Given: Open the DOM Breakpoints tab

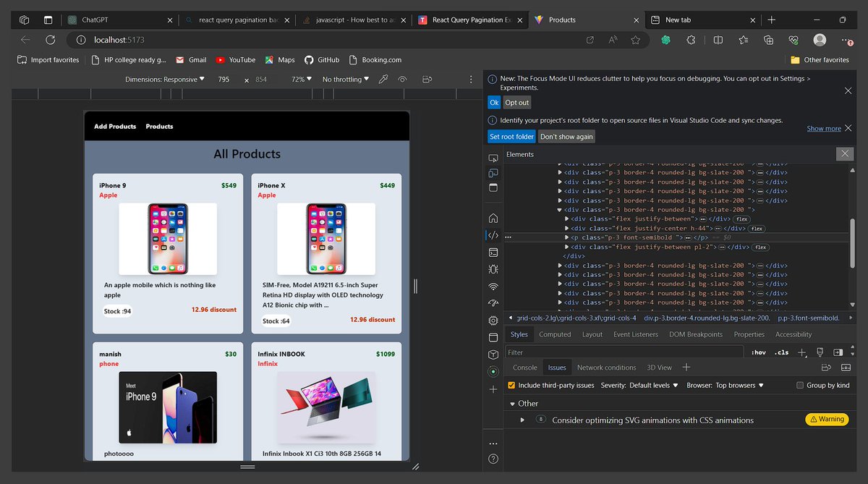Looking at the screenshot, I should coord(695,334).
